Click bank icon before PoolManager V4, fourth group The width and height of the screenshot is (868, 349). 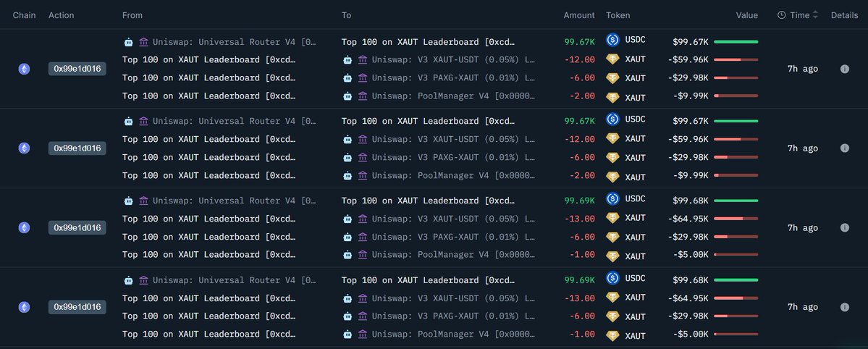point(363,335)
